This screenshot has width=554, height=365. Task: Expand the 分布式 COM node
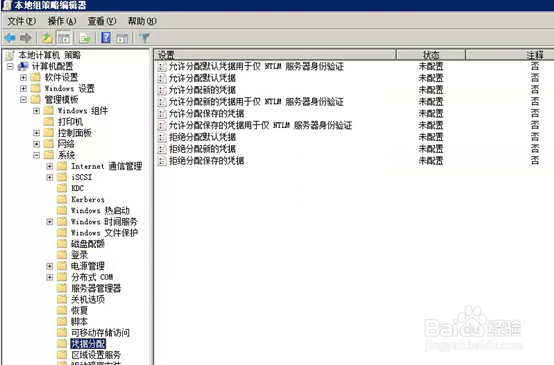(49, 277)
